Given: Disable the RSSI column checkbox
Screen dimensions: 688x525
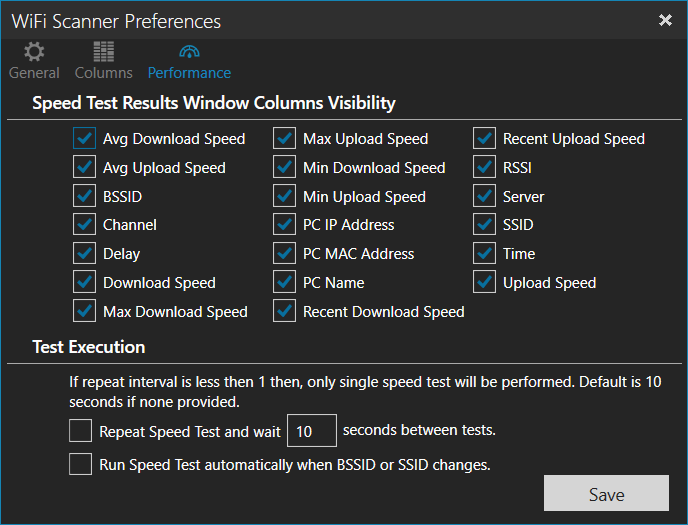Looking at the screenshot, I should point(485,168).
